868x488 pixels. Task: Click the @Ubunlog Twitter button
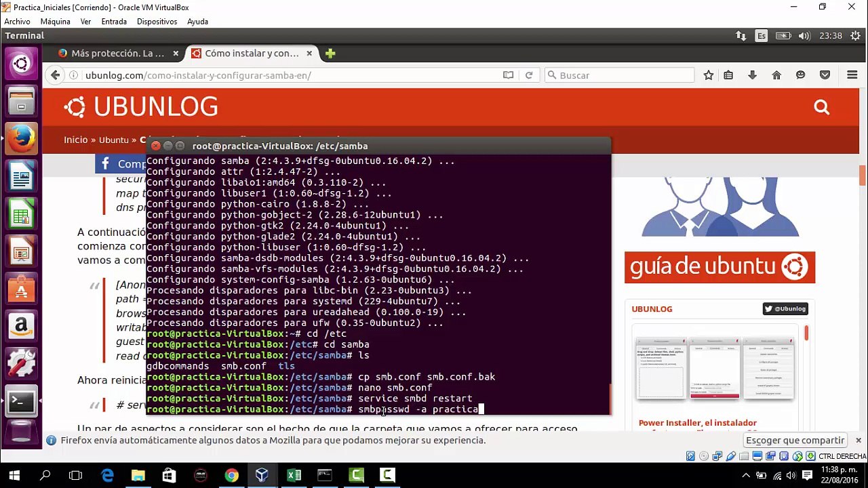point(785,309)
